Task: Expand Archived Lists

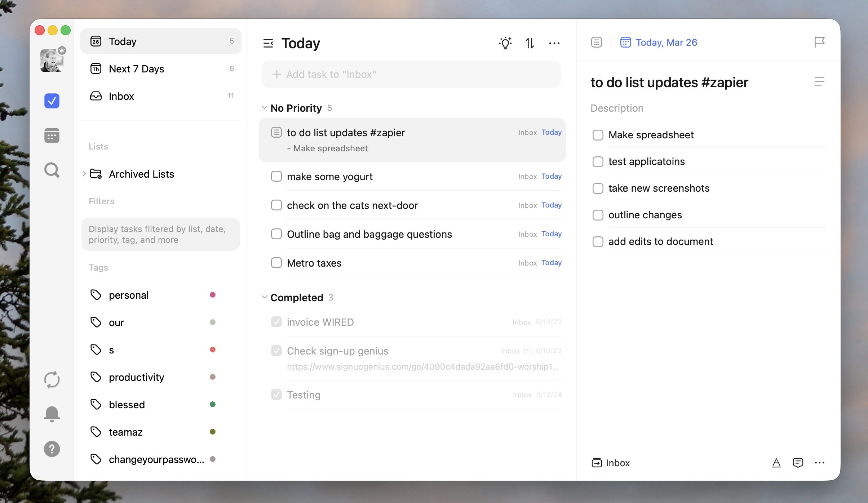Action: (84, 174)
